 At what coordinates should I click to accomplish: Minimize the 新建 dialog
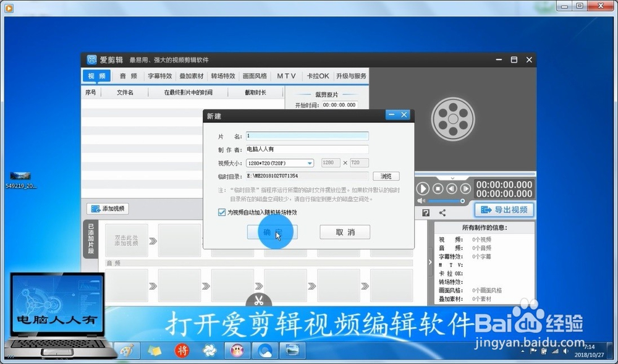click(391, 114)
